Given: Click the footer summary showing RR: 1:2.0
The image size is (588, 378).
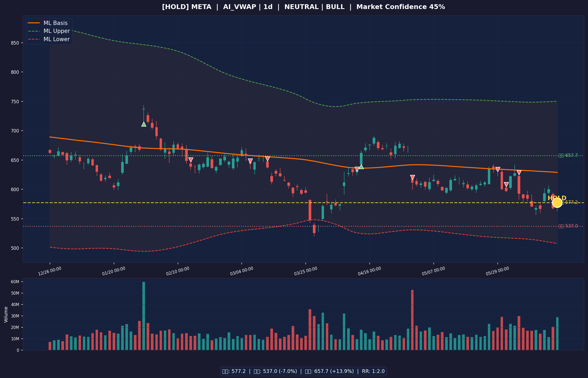Looking at the screenshot, I should point(303,371).
